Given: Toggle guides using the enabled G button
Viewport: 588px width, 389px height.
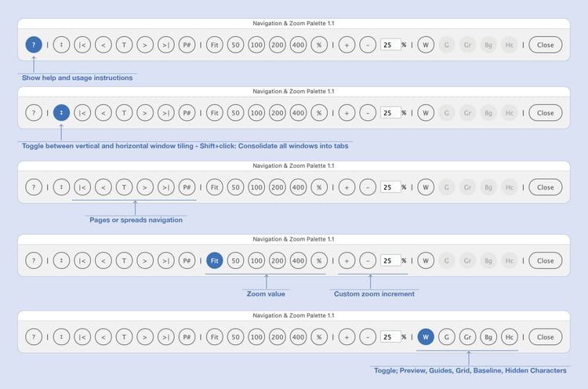Looking at the screenshot, I should [447, 337].
